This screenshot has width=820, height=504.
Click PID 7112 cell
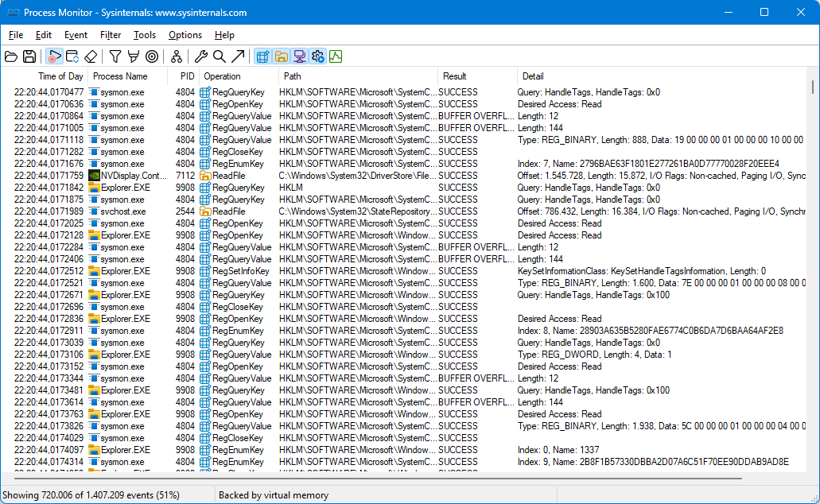185,176
